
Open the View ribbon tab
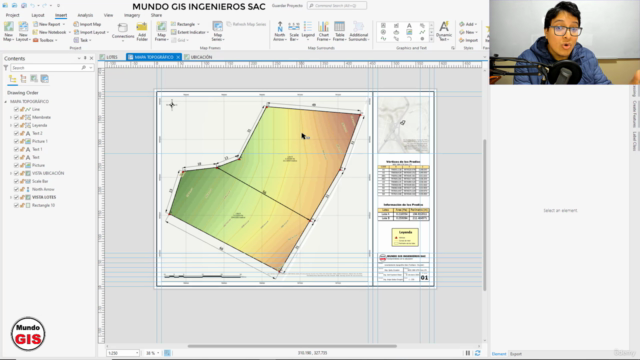[108, 15]
